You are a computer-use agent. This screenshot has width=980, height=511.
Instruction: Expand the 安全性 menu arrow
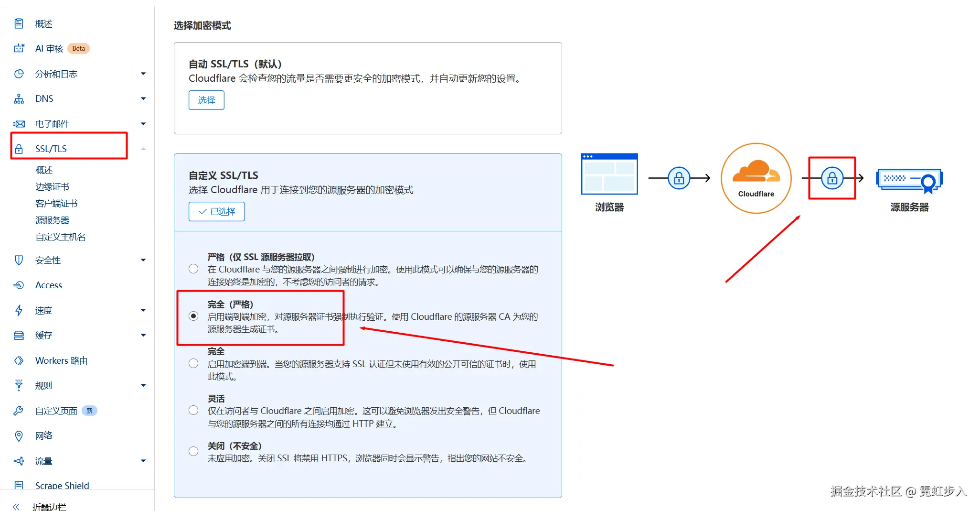[x=143, y=260]
